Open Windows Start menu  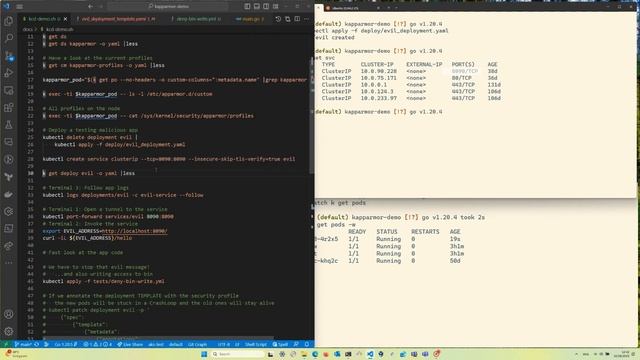[x=204, y=354]
